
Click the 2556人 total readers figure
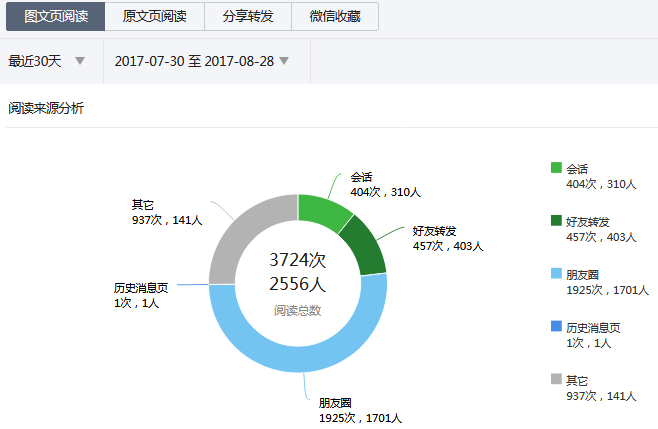click(298, 284)
